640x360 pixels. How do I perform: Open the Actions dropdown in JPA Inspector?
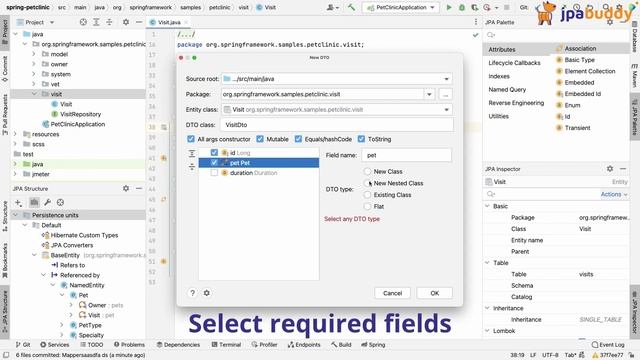[613, 194]
